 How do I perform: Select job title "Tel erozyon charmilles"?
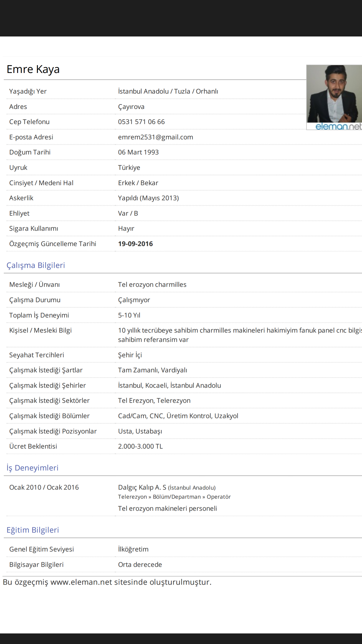coord(152,285)
